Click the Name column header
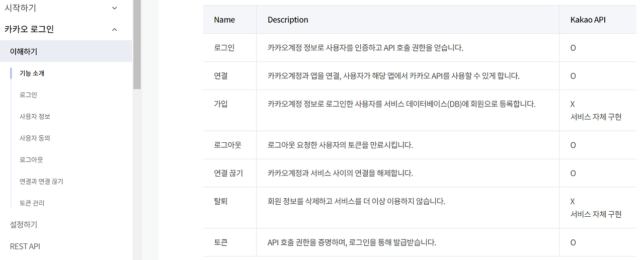 click(x=224, y=20)
